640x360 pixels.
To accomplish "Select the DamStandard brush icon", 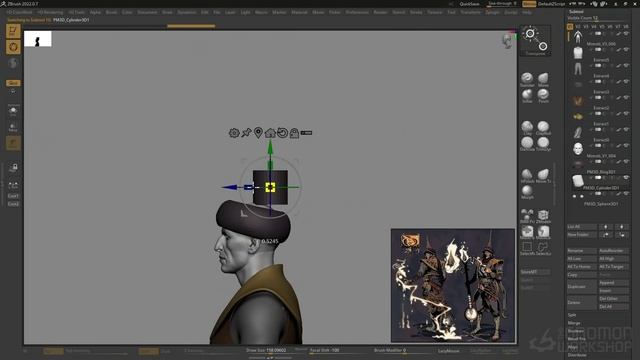I will point(527,144).
